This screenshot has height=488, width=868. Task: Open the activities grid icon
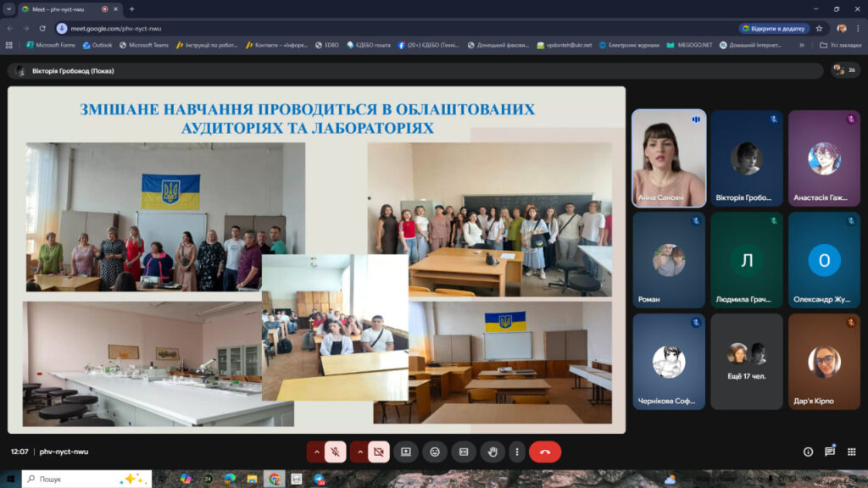[x=851, y=452]
